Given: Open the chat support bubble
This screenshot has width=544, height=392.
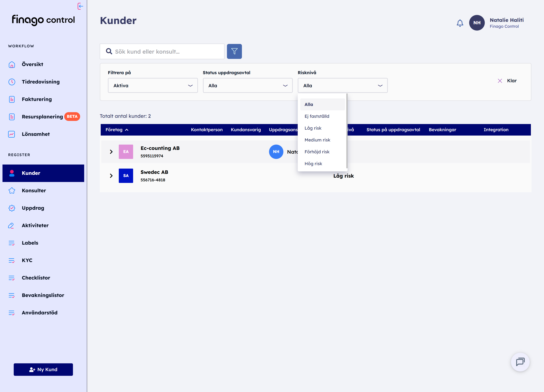Looking at the screenshot, I should (520, 362).
